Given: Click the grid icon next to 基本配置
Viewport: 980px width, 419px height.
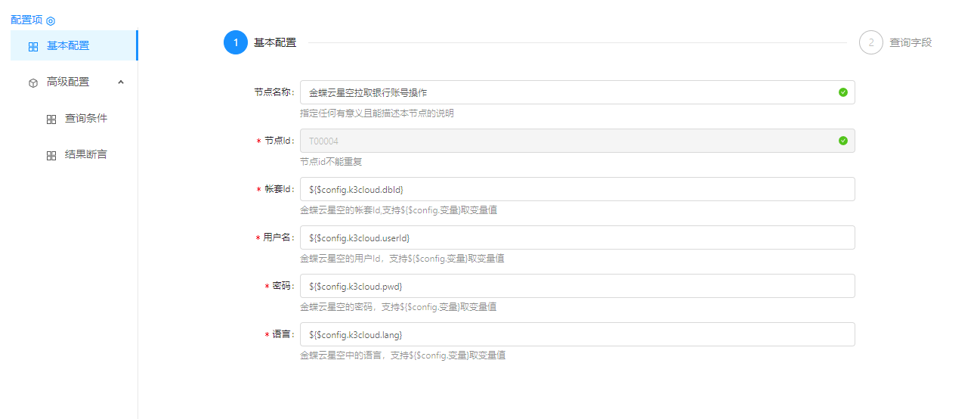Looking at the screenshot, I should tap(33, 46).
